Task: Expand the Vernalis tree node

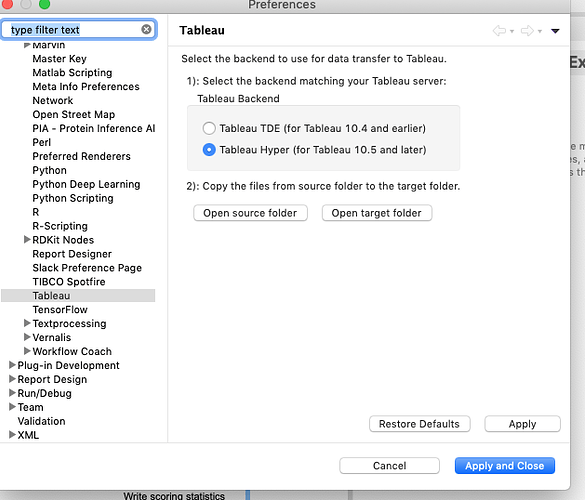Action: 27,337
